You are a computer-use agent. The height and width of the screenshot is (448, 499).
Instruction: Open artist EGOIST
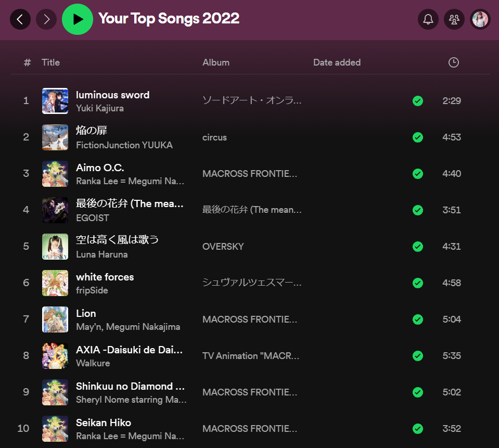pos(93,218)
